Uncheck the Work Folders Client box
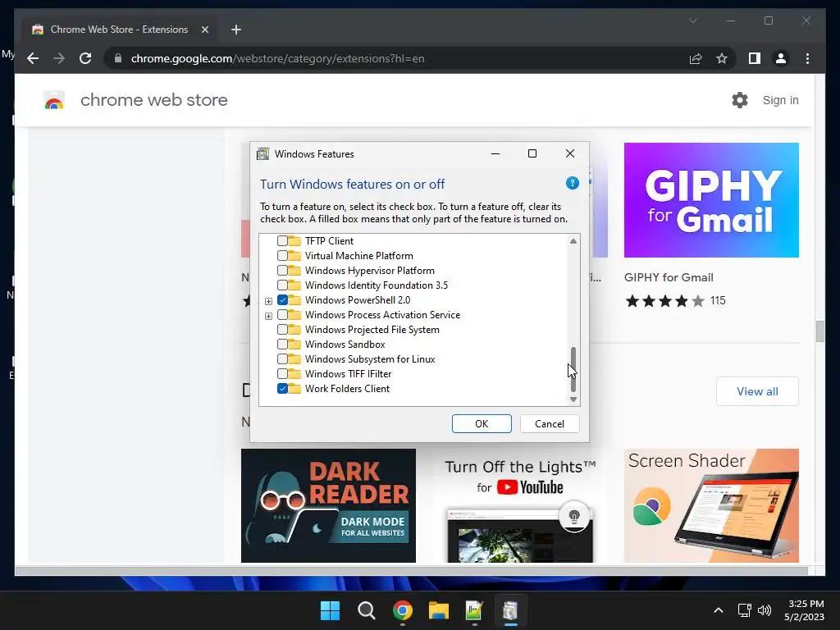The image size is (840, 630). coord(282,388)
